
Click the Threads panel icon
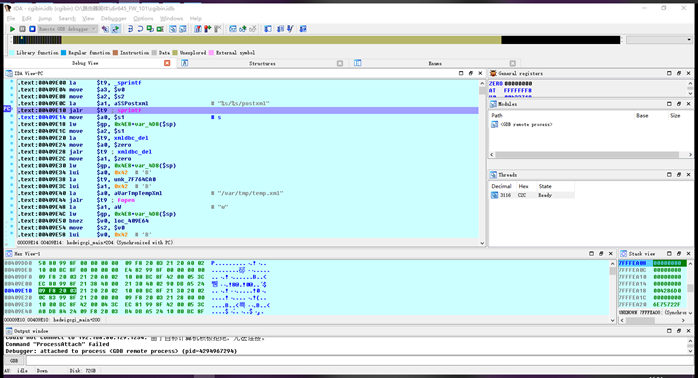(493, 175)
